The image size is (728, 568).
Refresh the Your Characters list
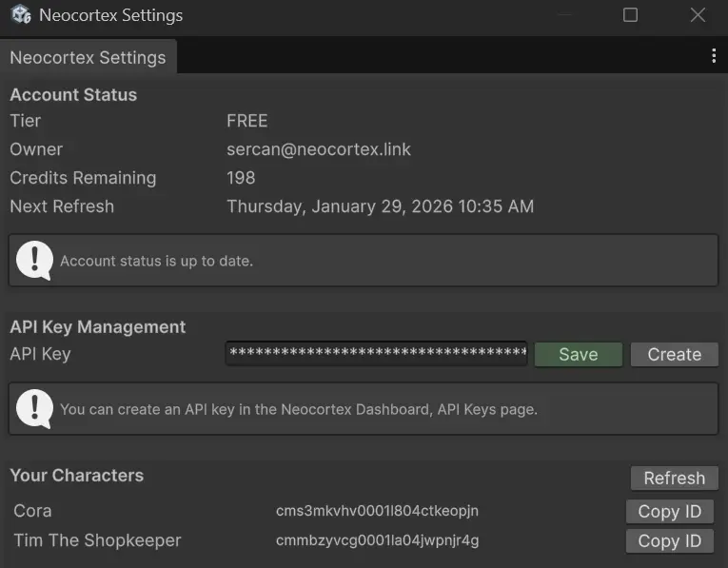click(x=674, y=478)
